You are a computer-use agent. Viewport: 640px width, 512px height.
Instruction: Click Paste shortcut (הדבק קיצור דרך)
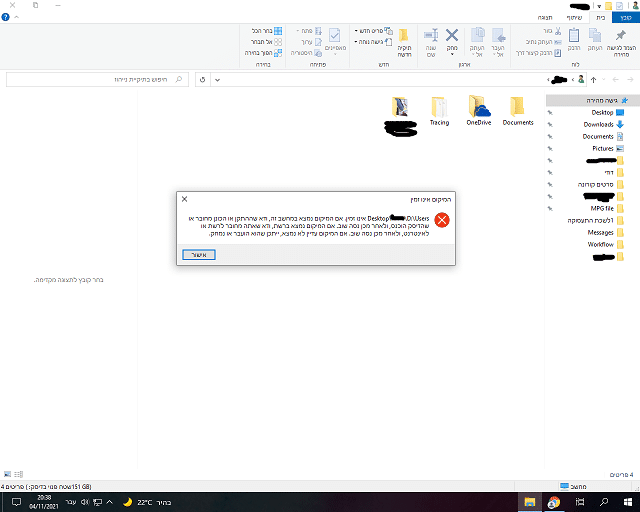(539, 53)
